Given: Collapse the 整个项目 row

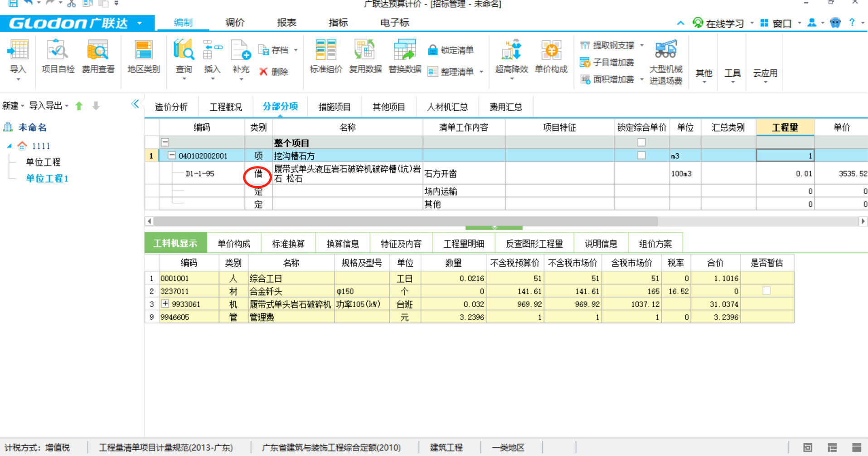Looking at the screenshot, I should pyautogui.click(x=165, y=142).
